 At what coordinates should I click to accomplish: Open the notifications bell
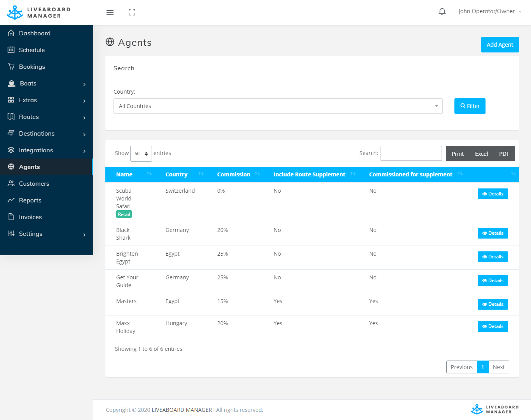[442, 12]
